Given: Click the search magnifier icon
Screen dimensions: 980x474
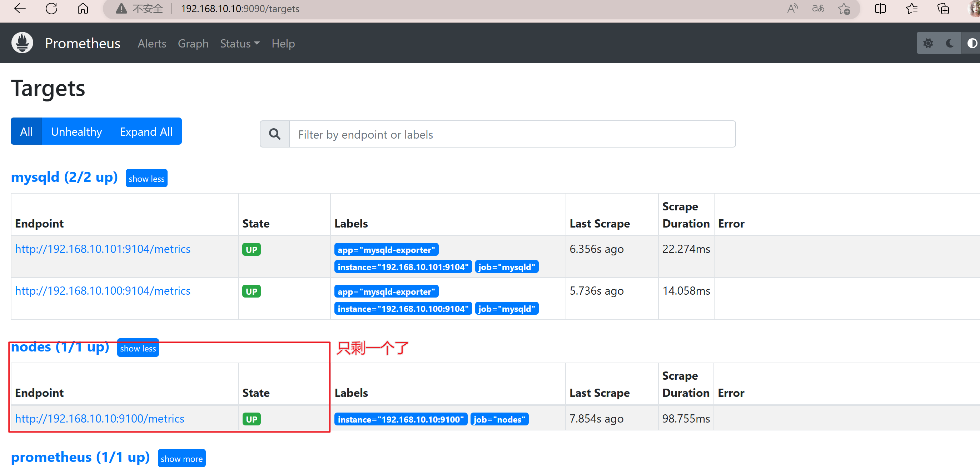Looking at the screenshot, I should 275,134.
